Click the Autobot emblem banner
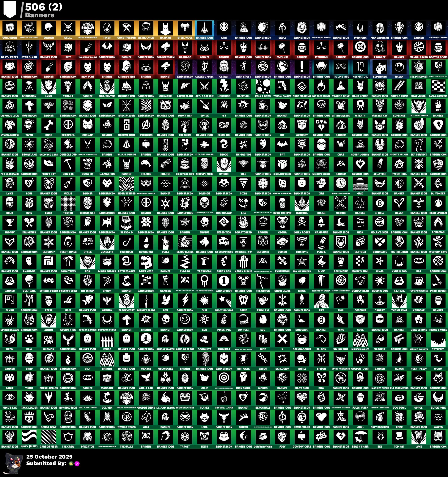The width and height of the screenshot is (448, 477). 302,125
